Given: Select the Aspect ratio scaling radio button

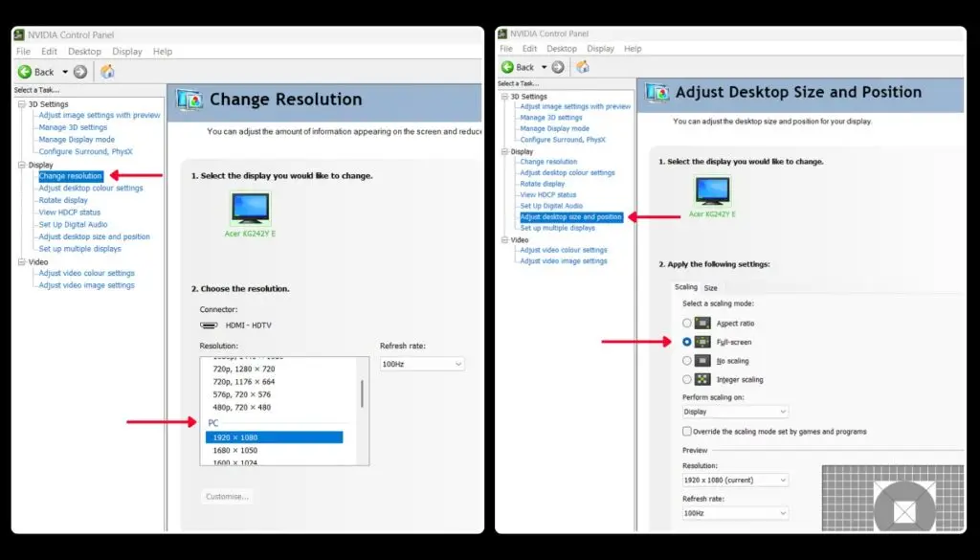Looking at the screenshot, I should point(687,324).
